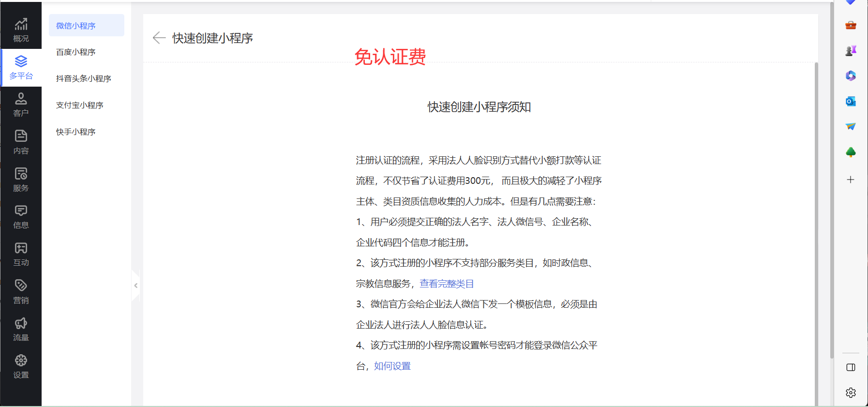Open the 互动 interaction section

point(21,254)
